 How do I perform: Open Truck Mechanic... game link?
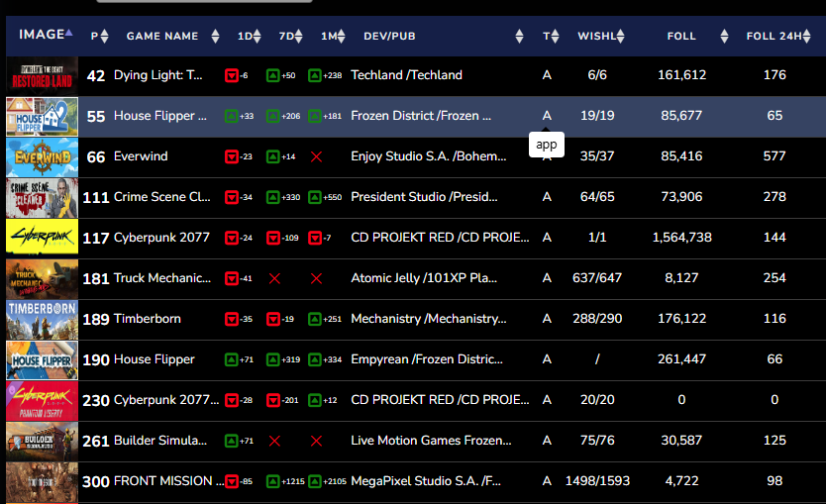[162, 278]
